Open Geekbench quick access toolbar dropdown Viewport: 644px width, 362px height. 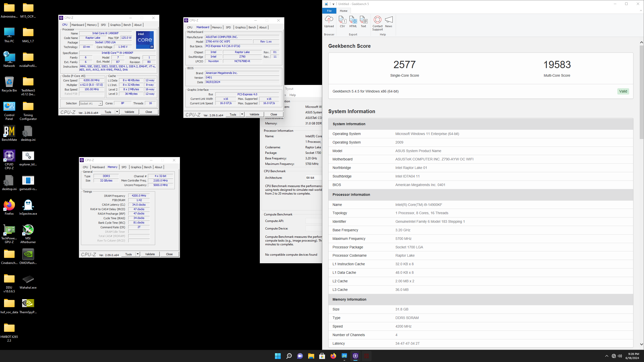click(333, 4)
